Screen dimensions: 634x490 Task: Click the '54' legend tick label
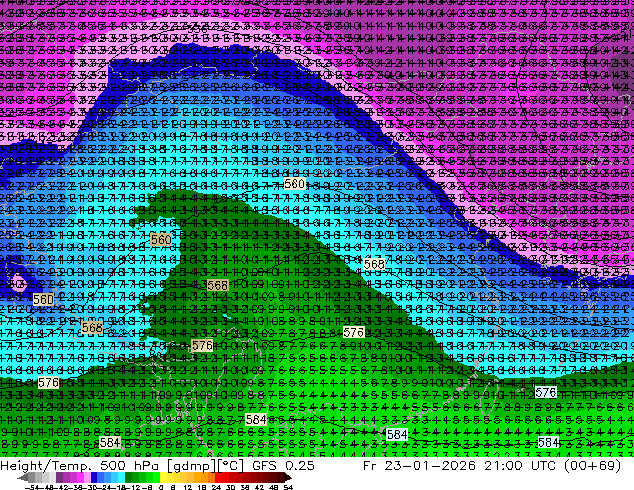(x=288, y=487)
